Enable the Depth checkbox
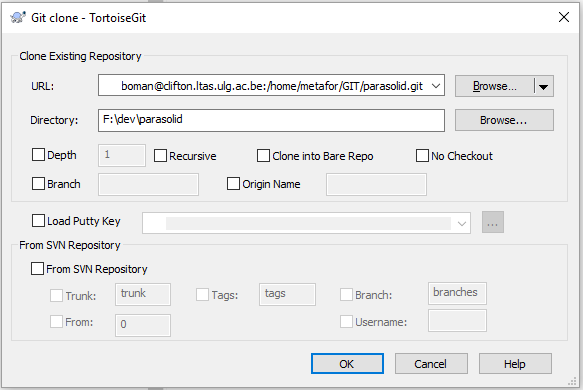 pos(38,155)
